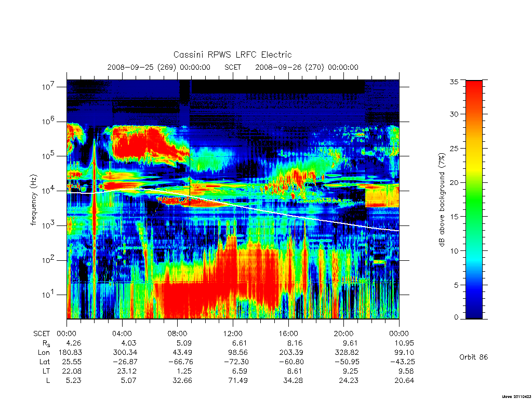Click the 10^1 frequency tick label
The image size is (532, 399).
coord(48,295)
